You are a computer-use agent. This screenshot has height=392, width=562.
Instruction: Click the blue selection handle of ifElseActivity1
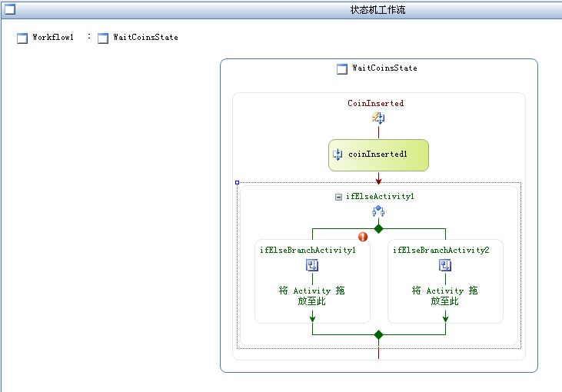237,183
